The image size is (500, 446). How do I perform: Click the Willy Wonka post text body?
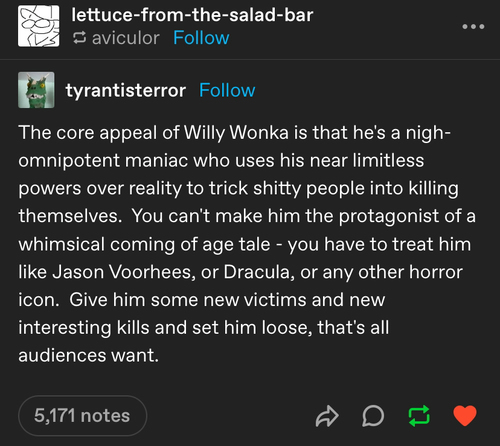pyautogui.click(x=247, y=244)
